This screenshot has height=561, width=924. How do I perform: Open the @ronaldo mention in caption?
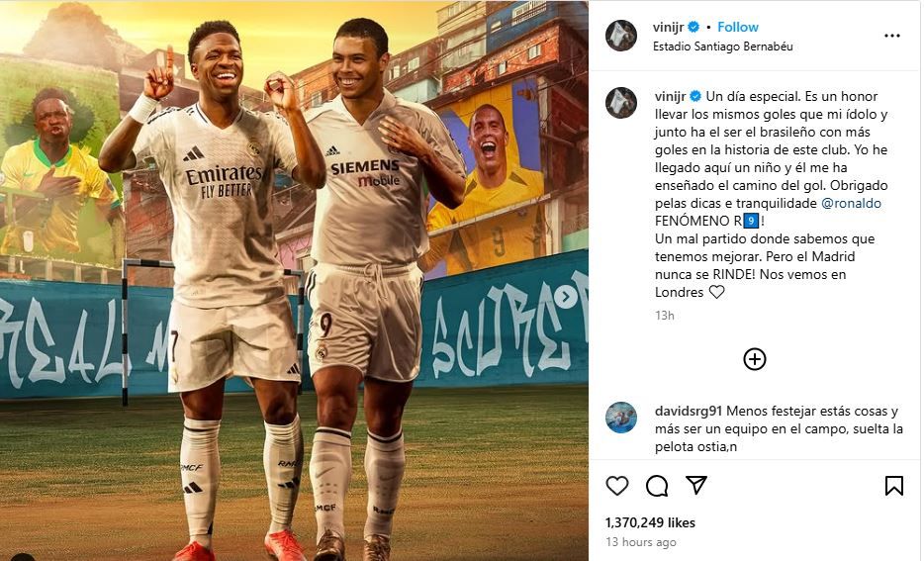[x=851, y=203]
